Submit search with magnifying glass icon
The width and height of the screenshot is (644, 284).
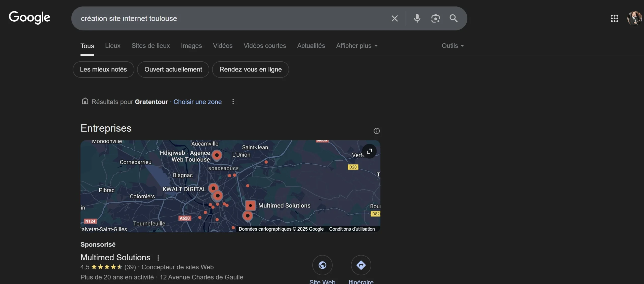click(x=454, y=18)
